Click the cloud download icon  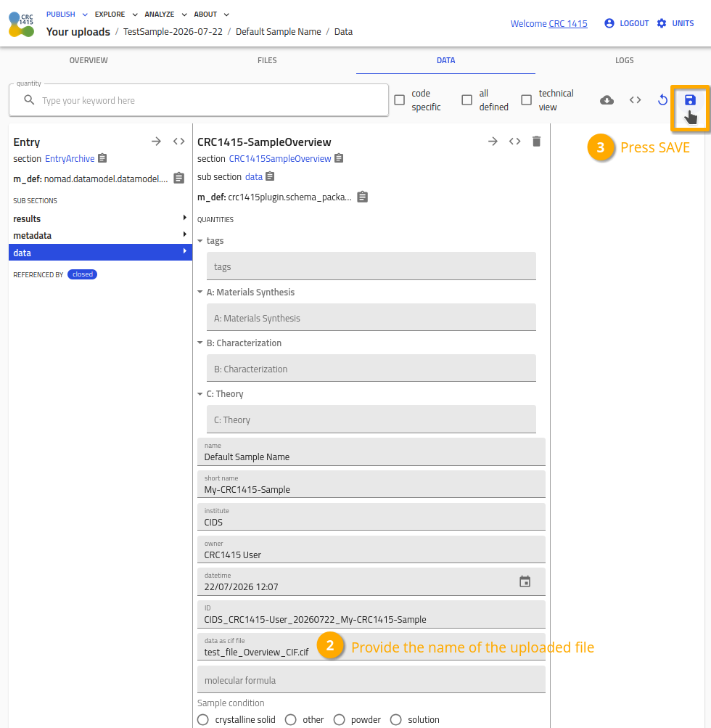(607, 100)
